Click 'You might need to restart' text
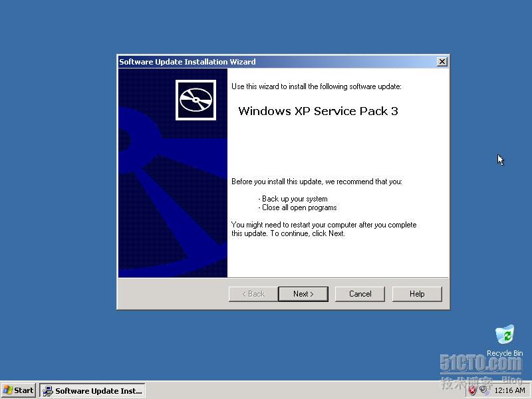 coord(324,229)
